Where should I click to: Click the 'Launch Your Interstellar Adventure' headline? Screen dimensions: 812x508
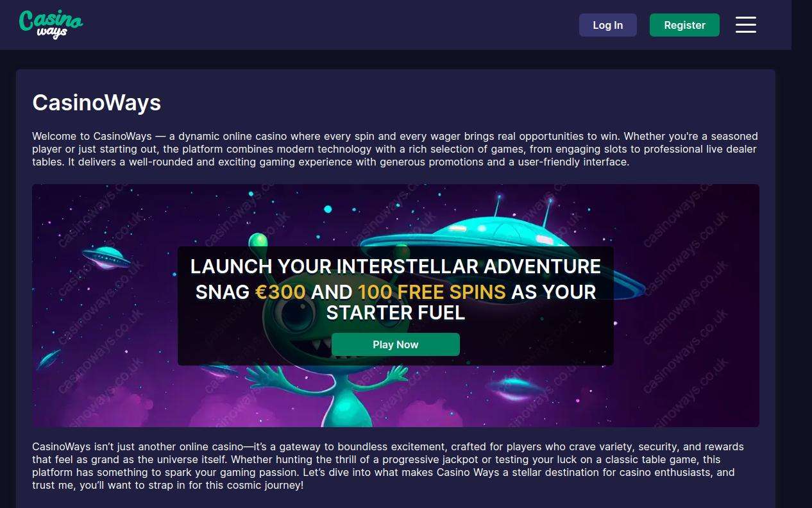(396, 266)
